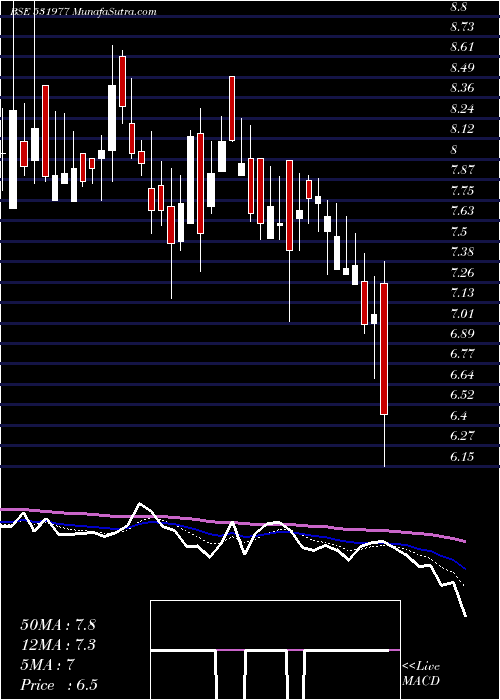Pick the 7.01 price label
Viewport: 500px width, 700px height.
click(x=462, y=313)
